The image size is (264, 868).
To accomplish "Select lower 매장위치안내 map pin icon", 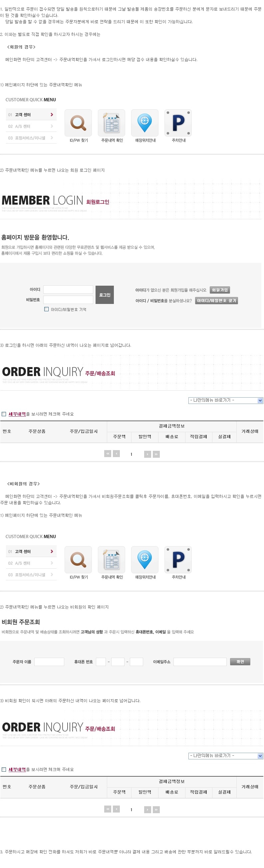I will click(144, 560).
